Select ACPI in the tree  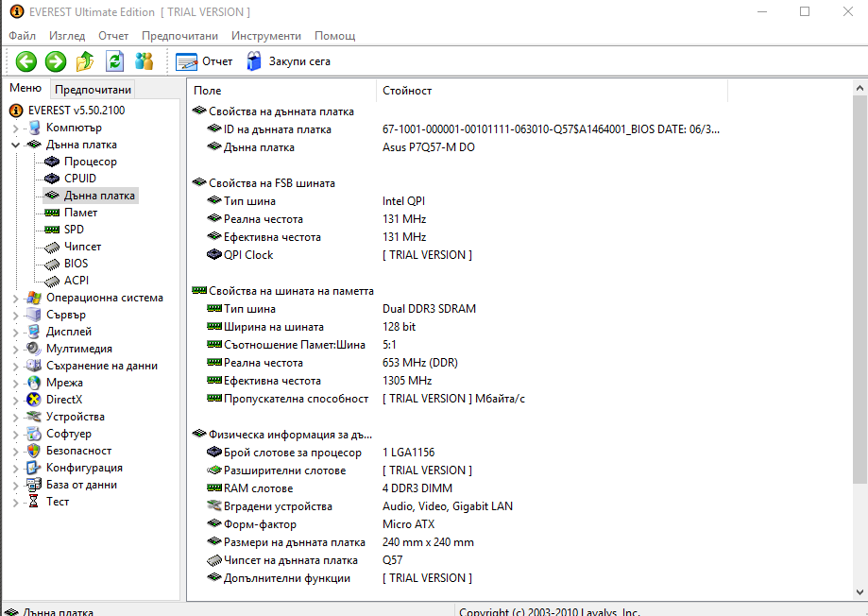[x=77, y=281]
